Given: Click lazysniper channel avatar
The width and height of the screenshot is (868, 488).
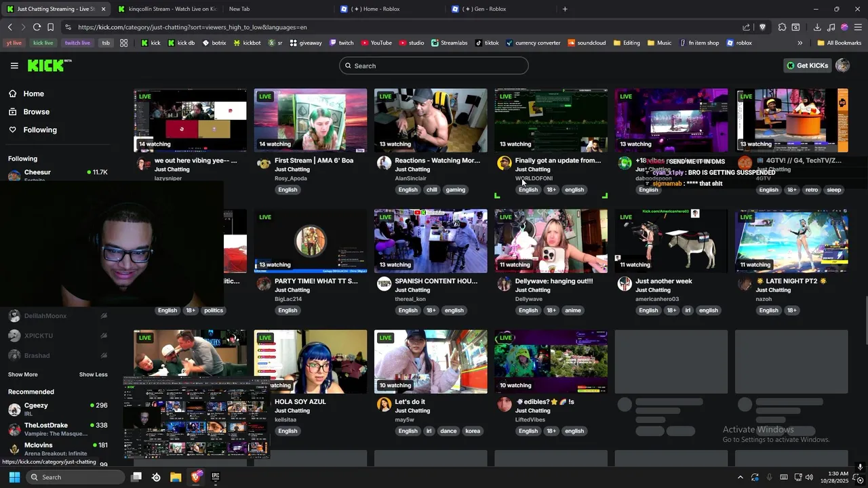Looking at the screenshot, I should tap(142, 163).
